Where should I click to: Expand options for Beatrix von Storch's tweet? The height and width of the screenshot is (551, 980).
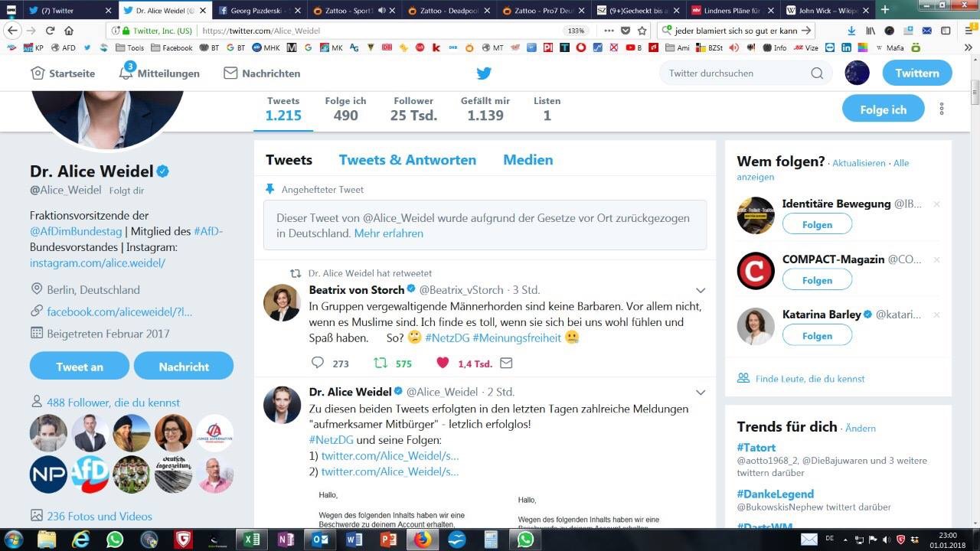coord(700,291)
